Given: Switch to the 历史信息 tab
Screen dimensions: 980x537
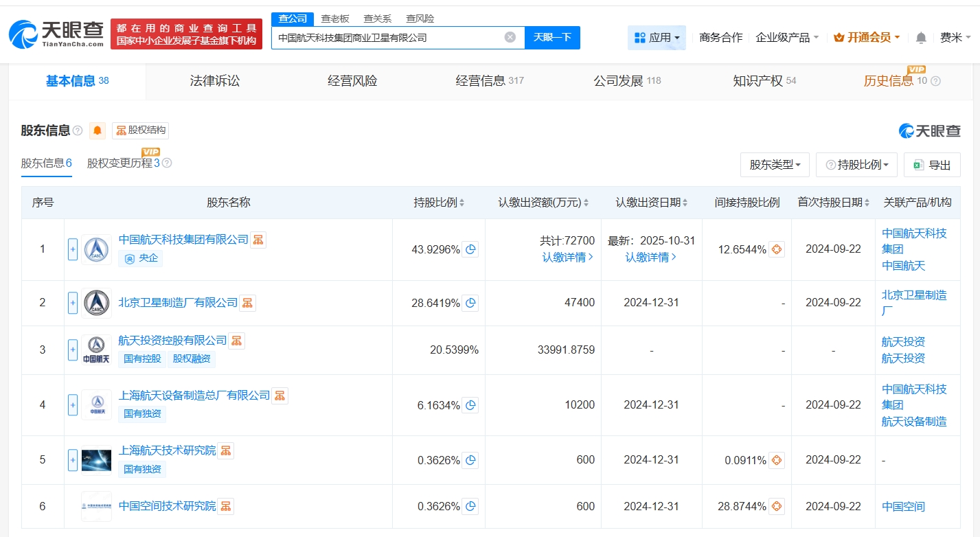Looking at the screenshot, I should pos(902,81).
